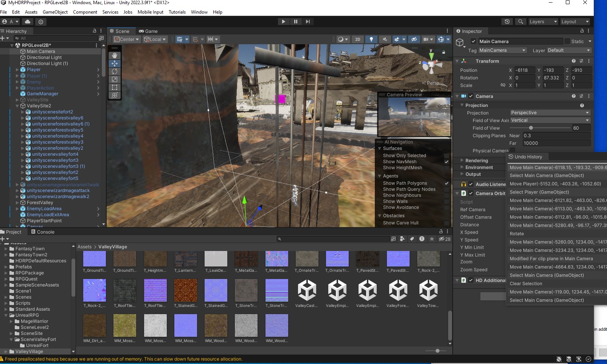Select the Scale tool in the Scene

(x=115, y=79)
